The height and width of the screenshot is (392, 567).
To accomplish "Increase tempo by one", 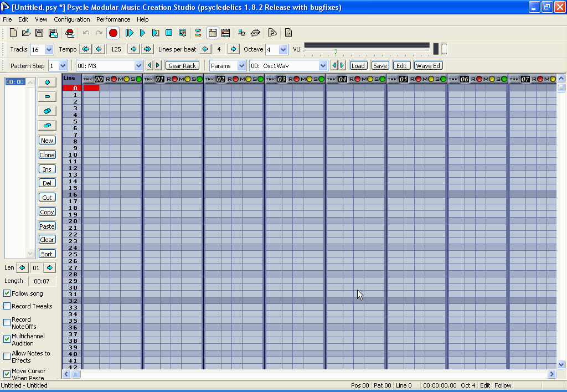I will [134, 49].
